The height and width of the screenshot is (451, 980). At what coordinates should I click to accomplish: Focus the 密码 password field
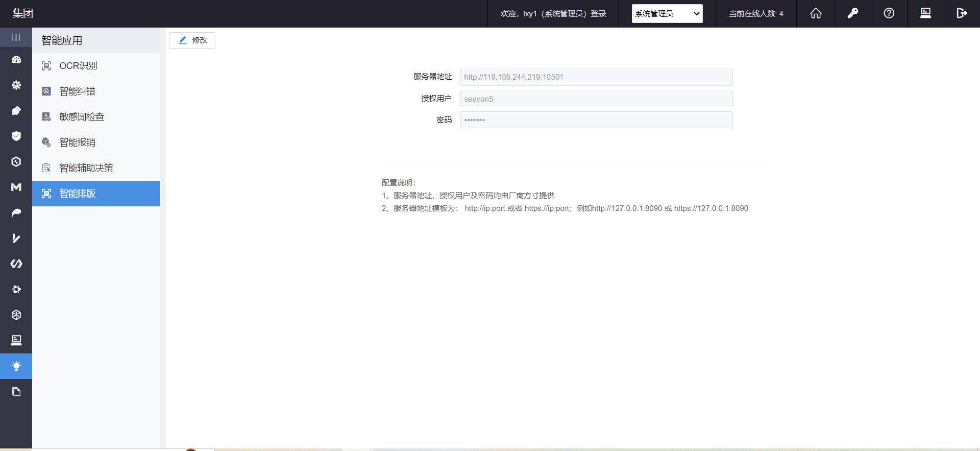click(596, 121)
